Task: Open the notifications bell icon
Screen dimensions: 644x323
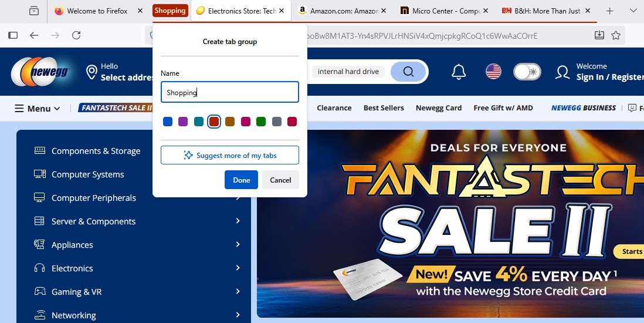Action: 458,72
